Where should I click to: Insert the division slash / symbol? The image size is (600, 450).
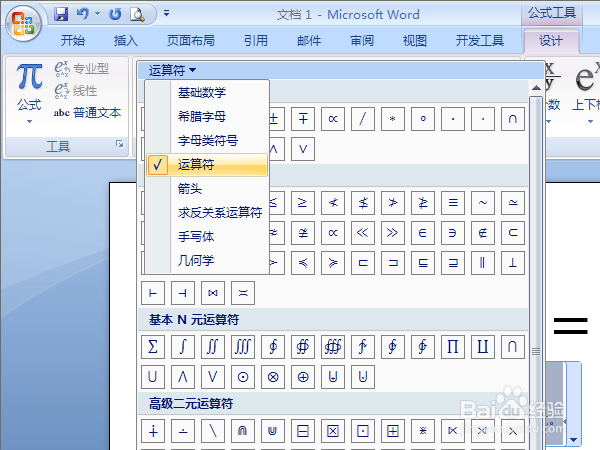click(x=363, y=119)
